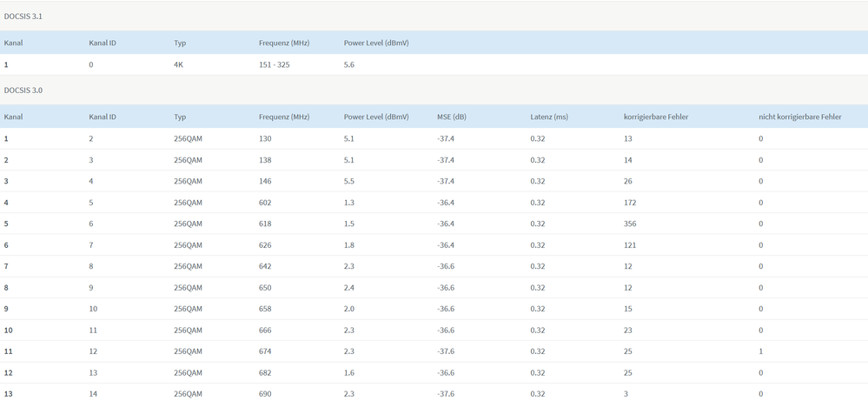Select frequency value 674
868x401 pixels.
click(x=265, y=351)
